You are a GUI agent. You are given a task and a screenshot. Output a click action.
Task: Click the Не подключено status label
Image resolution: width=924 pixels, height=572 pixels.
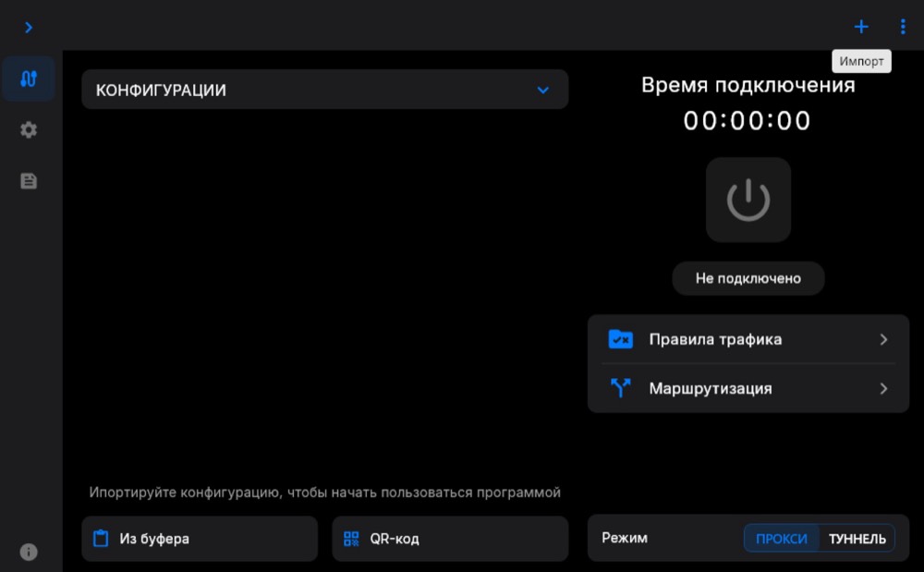[748, 278]
